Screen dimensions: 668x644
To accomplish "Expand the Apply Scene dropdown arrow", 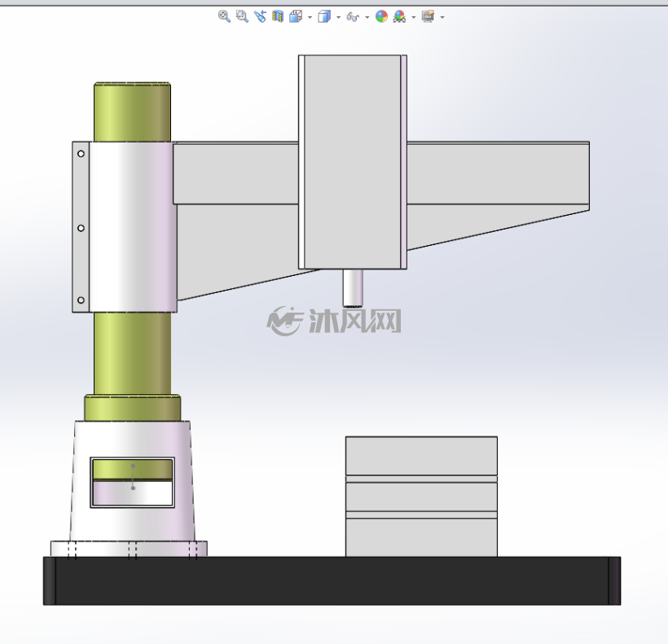I will [414, 17].
